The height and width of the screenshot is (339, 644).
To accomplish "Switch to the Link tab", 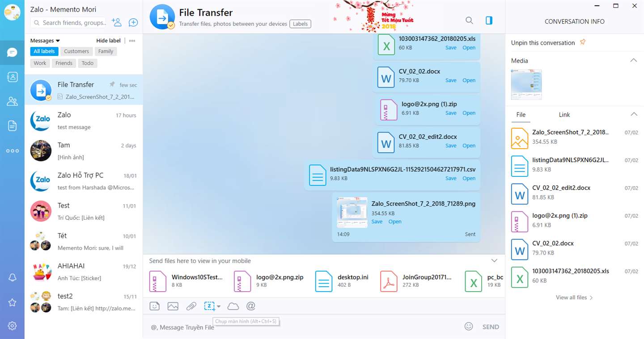I will pyautogui.click(x=564, y=115).
